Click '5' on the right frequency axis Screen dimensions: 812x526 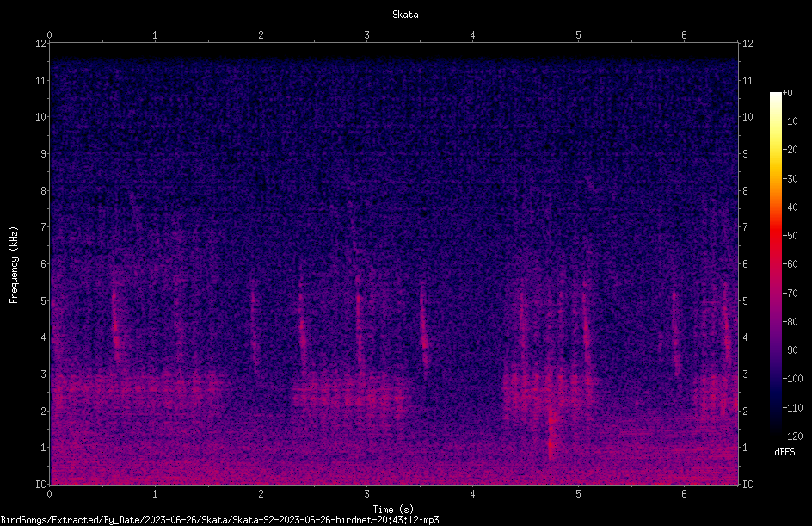(x=745, y=300)
